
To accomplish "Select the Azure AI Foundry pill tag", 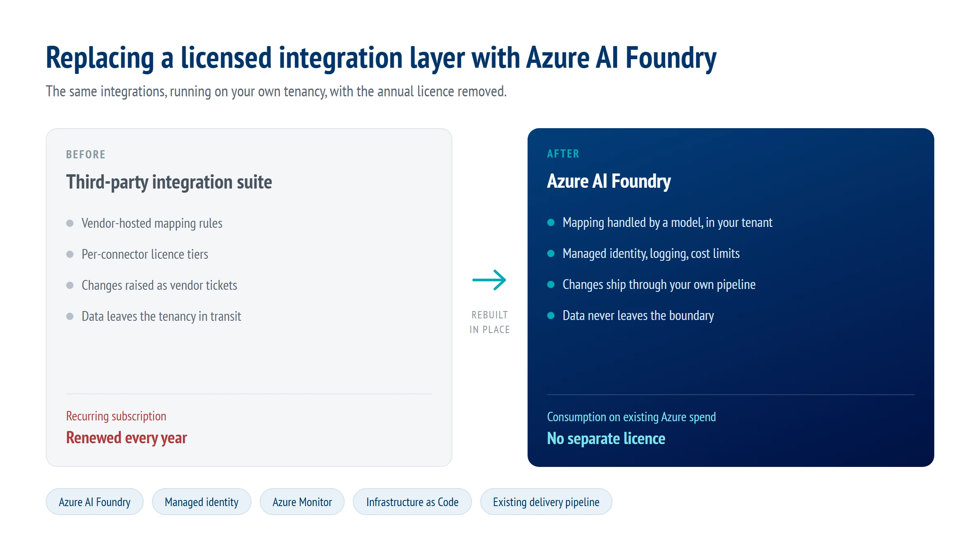I will point(95,502).
